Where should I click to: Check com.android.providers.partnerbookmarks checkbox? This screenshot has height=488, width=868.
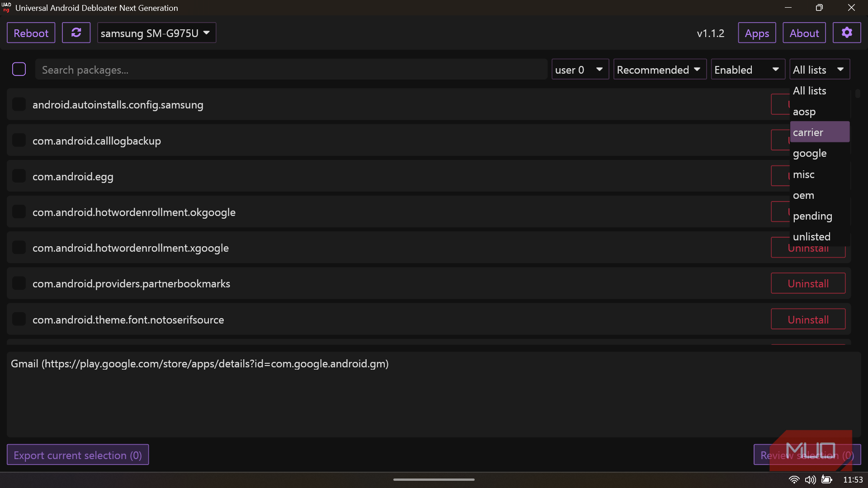(19, 283)
